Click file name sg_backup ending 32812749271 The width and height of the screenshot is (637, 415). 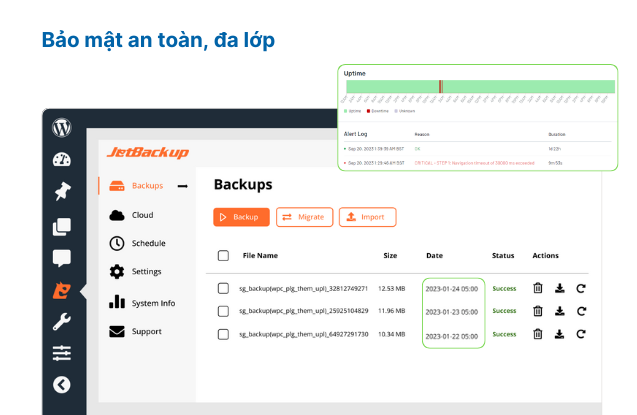[x=303, y=289]
